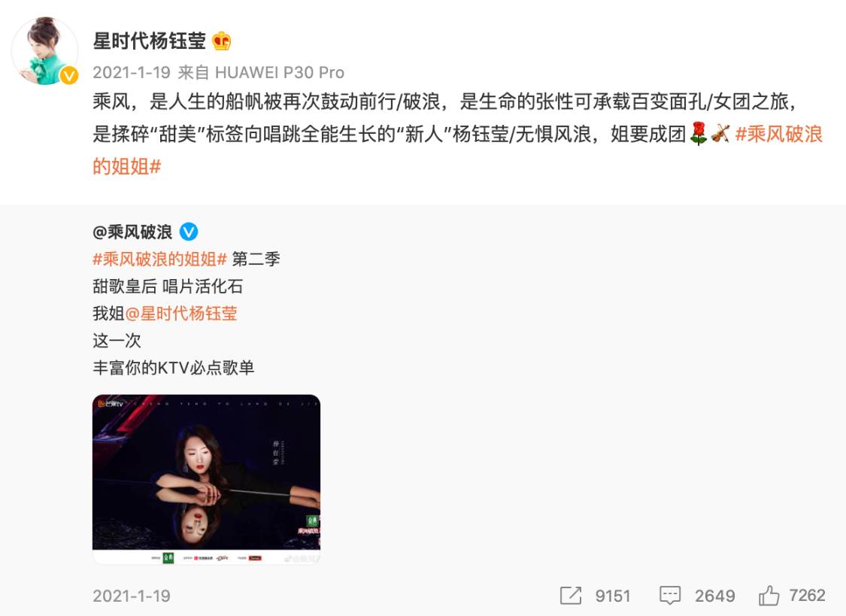Click the gold crown membership badge
846x616 pixels.
(x=221, y=41)
